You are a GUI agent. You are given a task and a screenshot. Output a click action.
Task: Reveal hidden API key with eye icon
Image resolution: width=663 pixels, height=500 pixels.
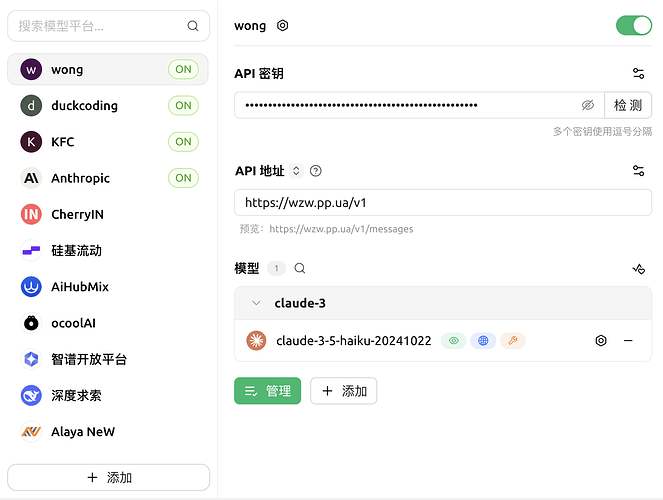click(x=588, y=105)
